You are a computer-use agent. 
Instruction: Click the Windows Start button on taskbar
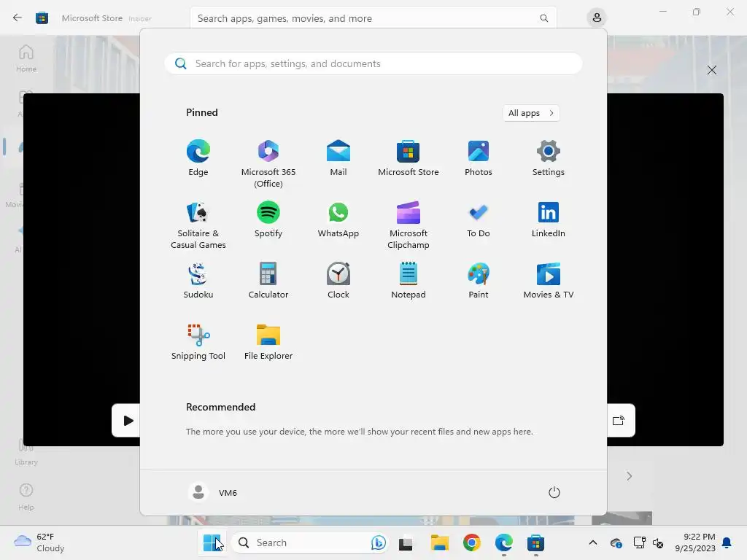pyautogui.click(x=212, y=542)
